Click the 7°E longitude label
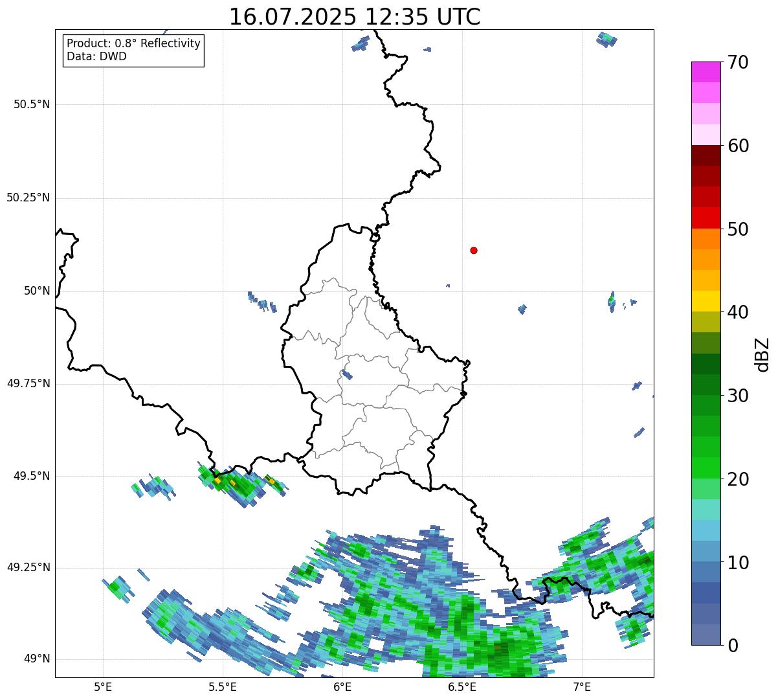Viewport: 778px width, 700px height. coord(583,686)
